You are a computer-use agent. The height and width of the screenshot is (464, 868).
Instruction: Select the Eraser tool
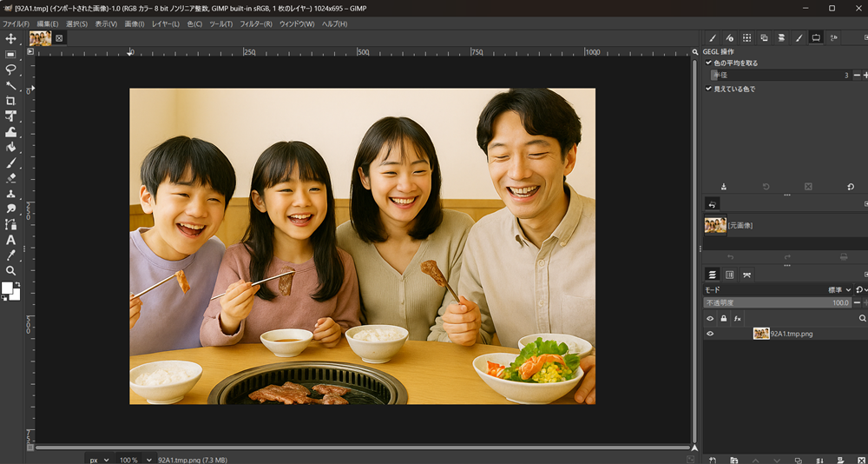[10, 178]
